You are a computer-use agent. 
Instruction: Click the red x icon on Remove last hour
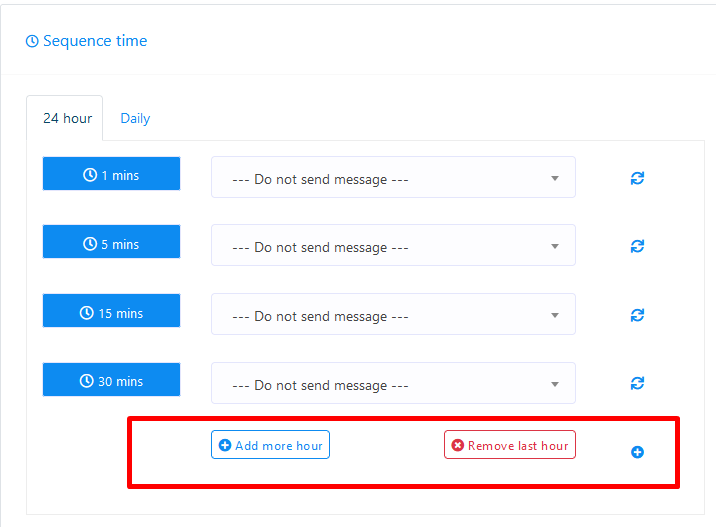(458, 446)
